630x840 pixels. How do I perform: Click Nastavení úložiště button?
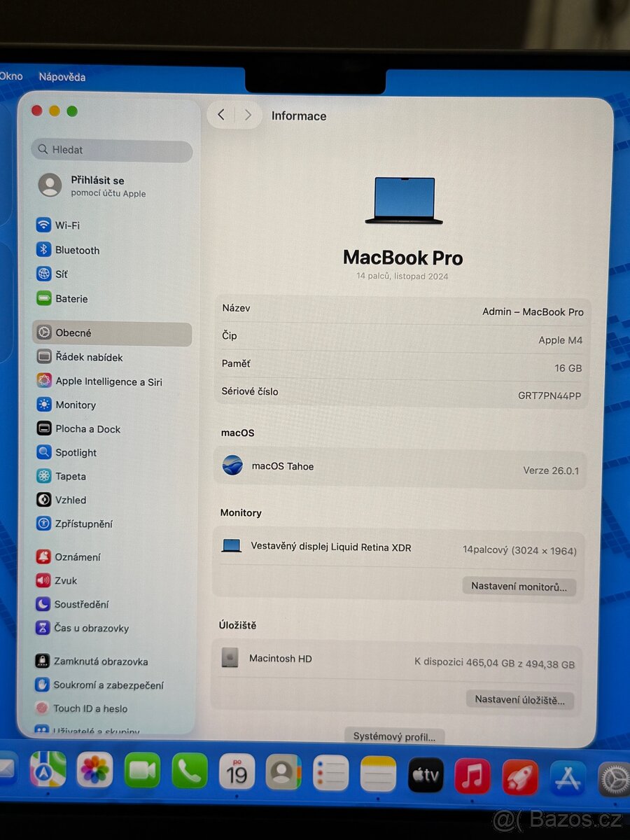click(x=520, y=699)
